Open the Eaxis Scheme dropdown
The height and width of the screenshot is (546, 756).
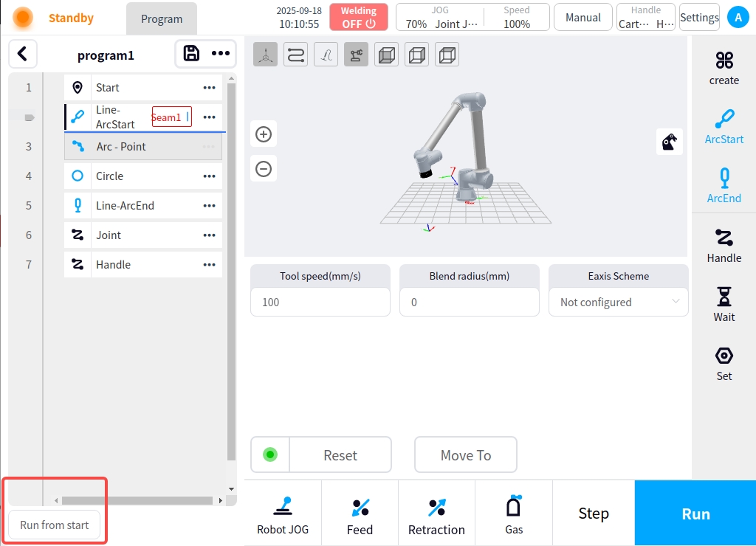(618, 302)
